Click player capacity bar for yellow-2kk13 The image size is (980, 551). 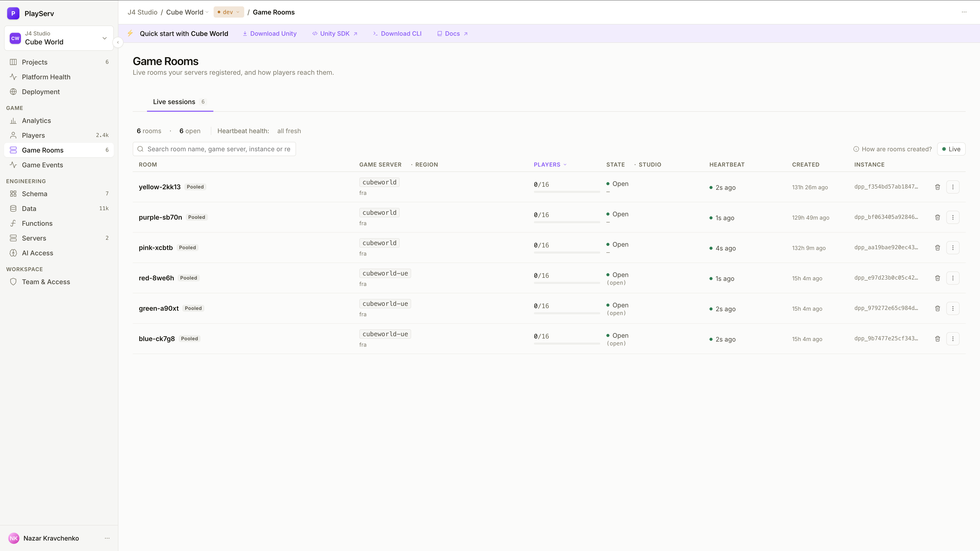567,192
